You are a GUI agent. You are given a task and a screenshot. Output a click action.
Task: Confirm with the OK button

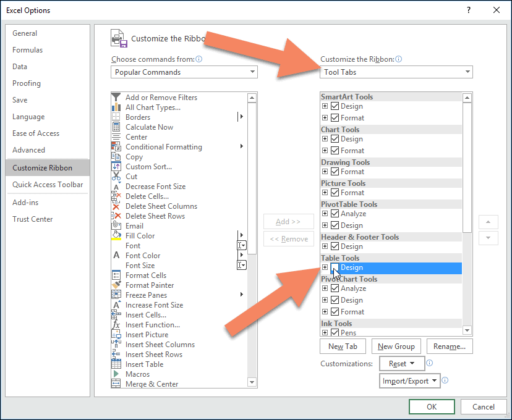pos(432,406)
